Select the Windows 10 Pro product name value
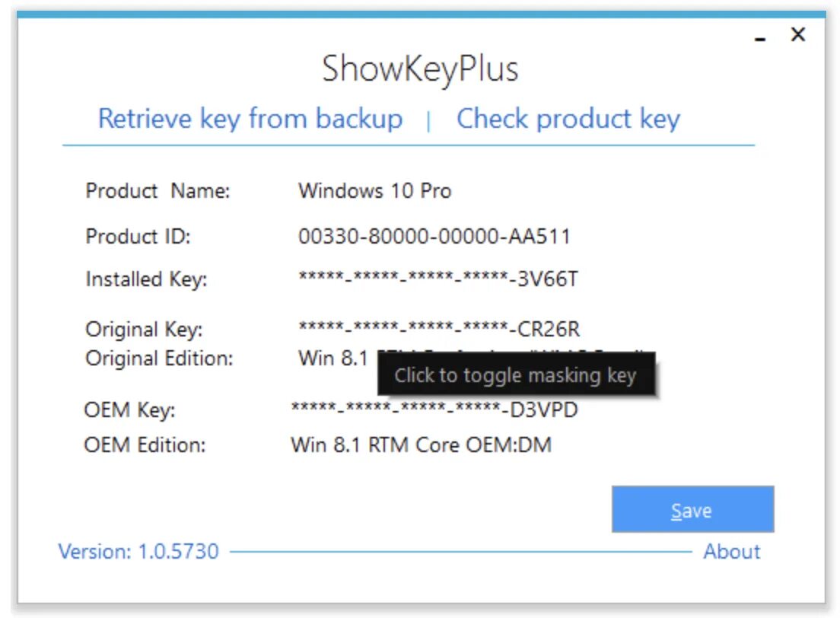 (x=374, y=190)
